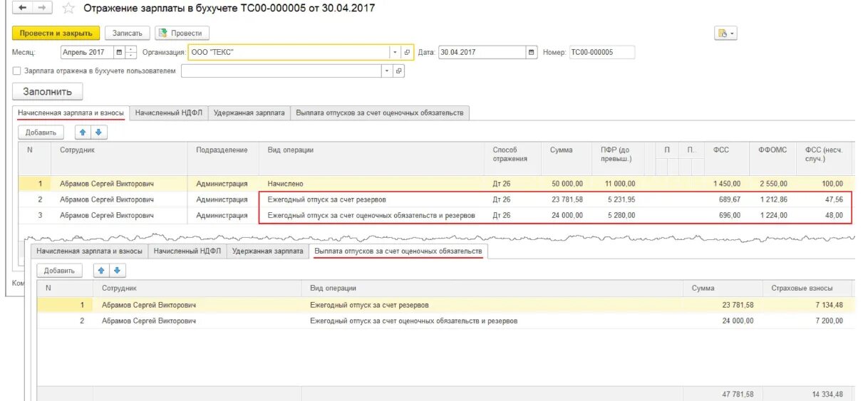
Task: Click the 'Записать' button
Action: tap(128, 33)
